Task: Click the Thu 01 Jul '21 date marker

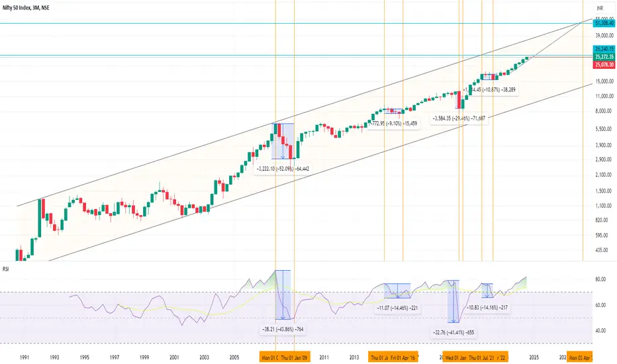Action: click(x=482, y=357)
